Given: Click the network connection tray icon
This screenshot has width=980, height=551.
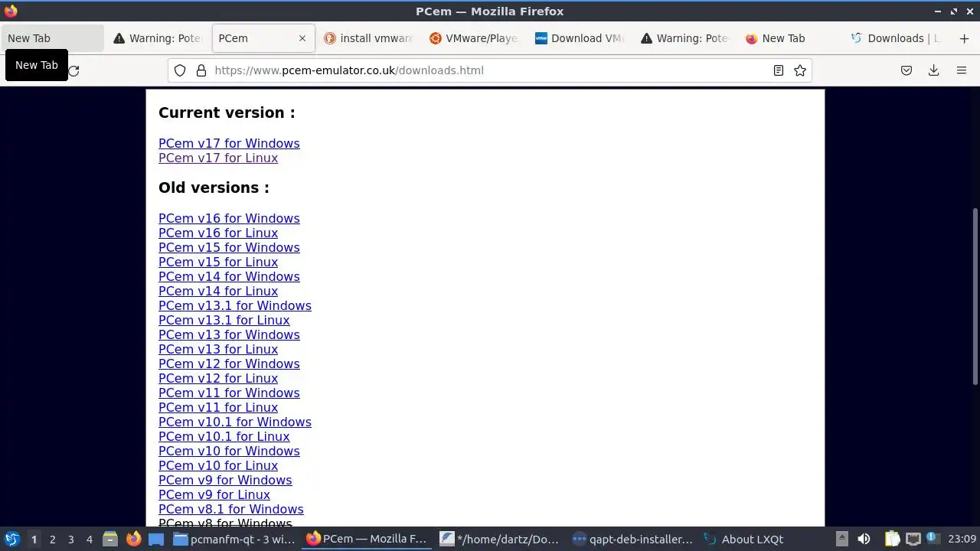Looking at the screenshot, I should [x=913, y=539].
